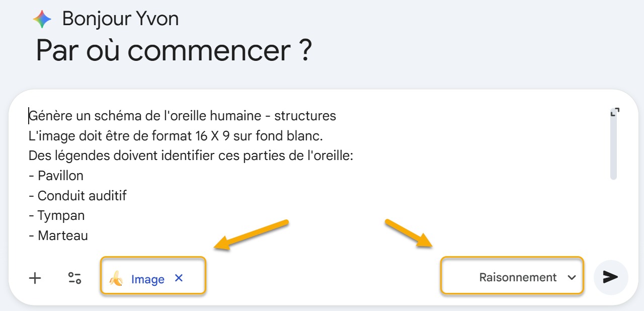Expand the prompt box via the corner icon
644x311 pixels.
pos(615,112)
